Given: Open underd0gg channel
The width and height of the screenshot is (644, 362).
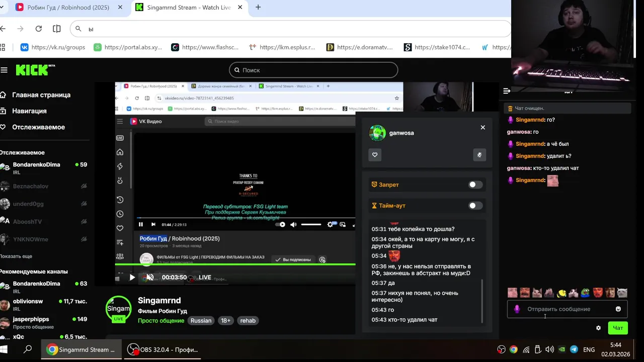Looking at the screenshot, I should [x=44, y=204].
